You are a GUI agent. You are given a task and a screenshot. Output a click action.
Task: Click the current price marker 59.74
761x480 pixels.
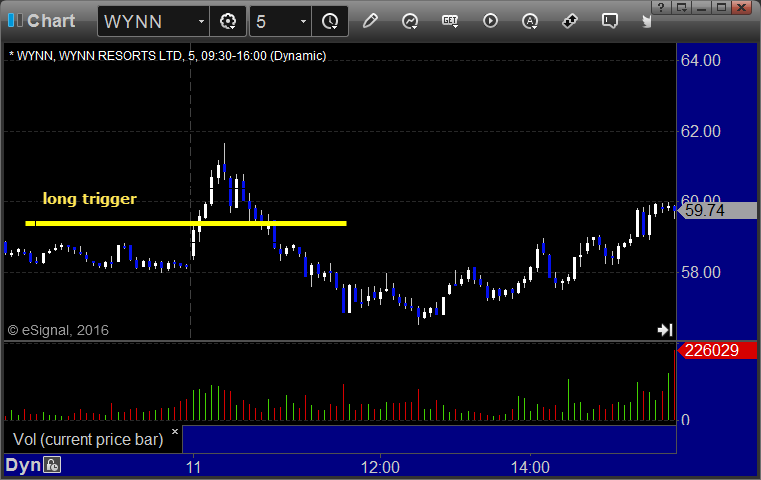[717, 211]
